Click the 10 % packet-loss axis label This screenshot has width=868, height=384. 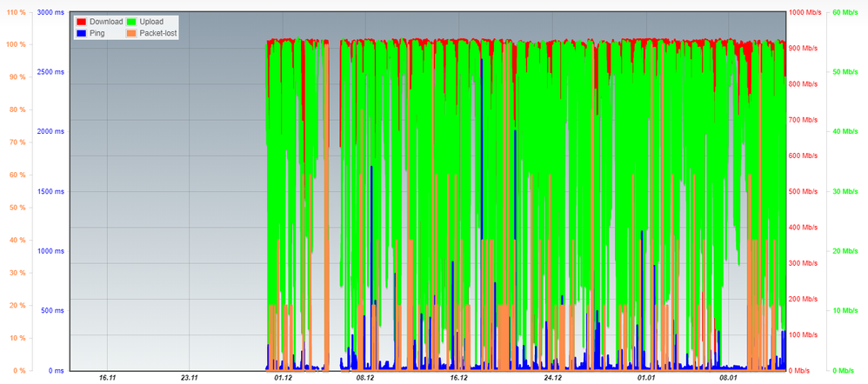[18, 339]
